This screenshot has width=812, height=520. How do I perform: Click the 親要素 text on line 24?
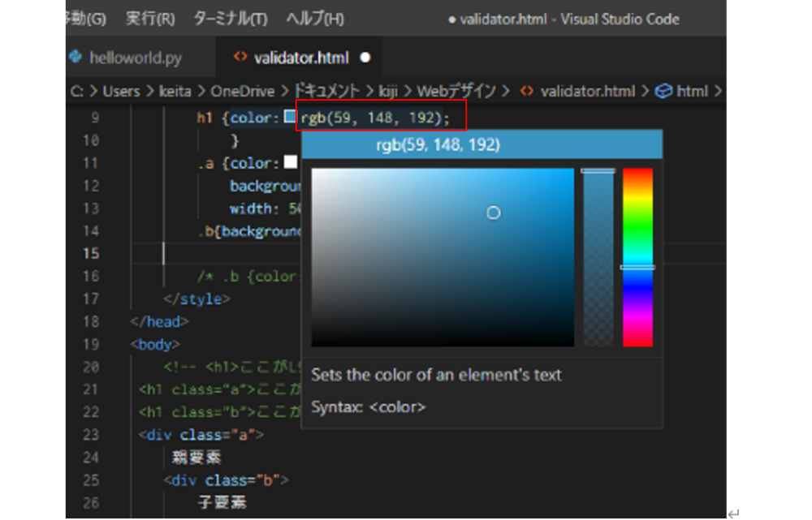(x=197, y=458)
